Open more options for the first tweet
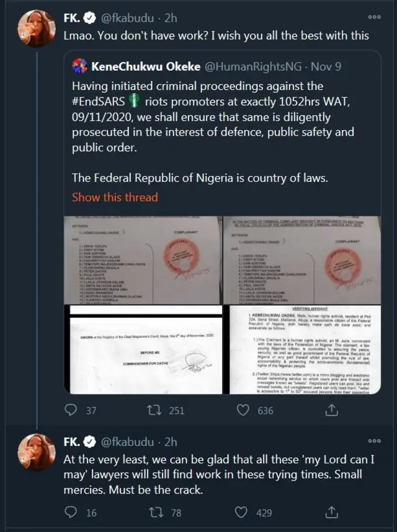 point(375,17)
